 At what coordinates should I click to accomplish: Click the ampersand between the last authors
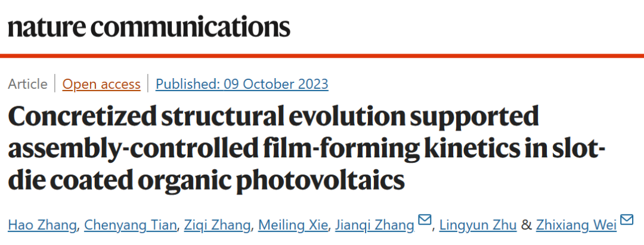(526, 225)
